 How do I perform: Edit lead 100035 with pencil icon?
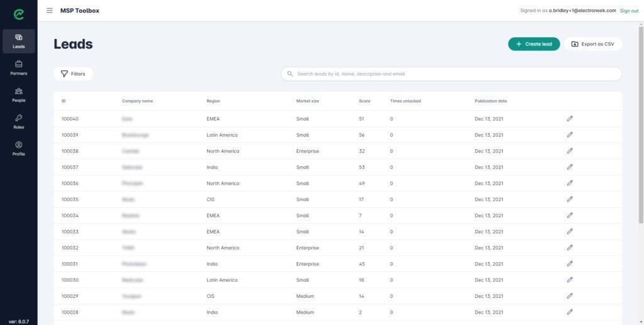pyautogui.click(x=570, y=199)
